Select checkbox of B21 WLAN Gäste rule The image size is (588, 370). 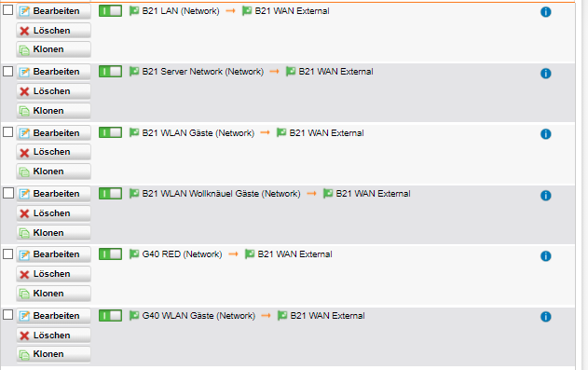coord(7,132)
